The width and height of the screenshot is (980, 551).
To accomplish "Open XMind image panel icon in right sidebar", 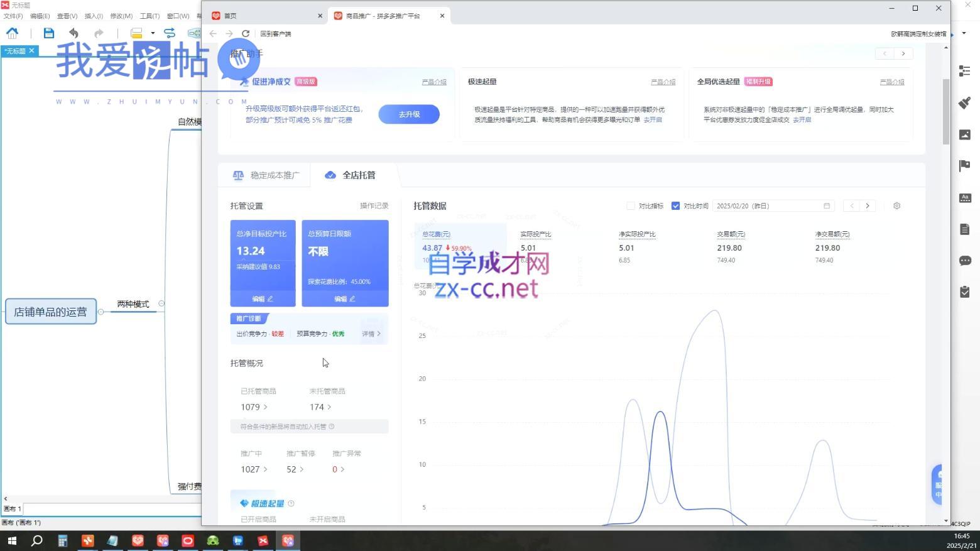I will 965,134.
